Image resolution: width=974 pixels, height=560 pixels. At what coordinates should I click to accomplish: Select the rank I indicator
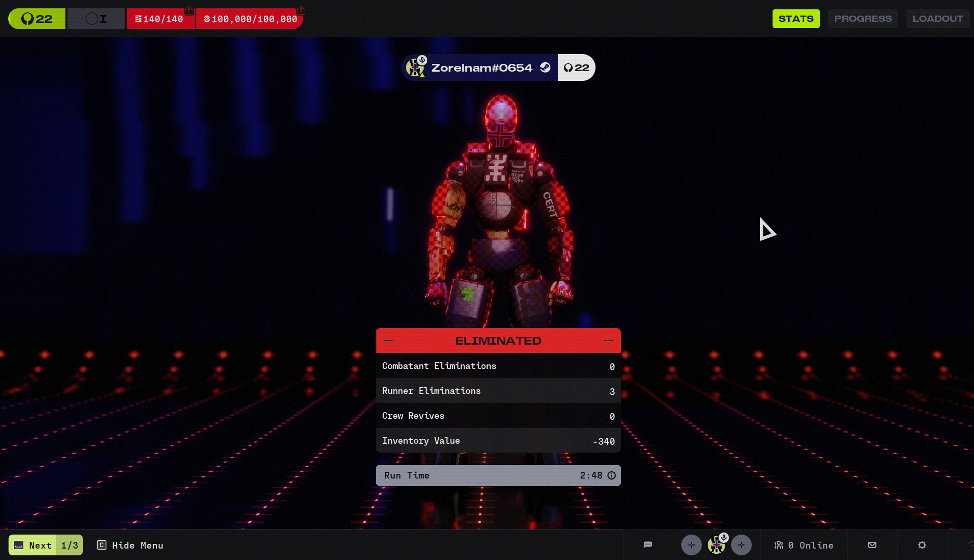point(96,19)
